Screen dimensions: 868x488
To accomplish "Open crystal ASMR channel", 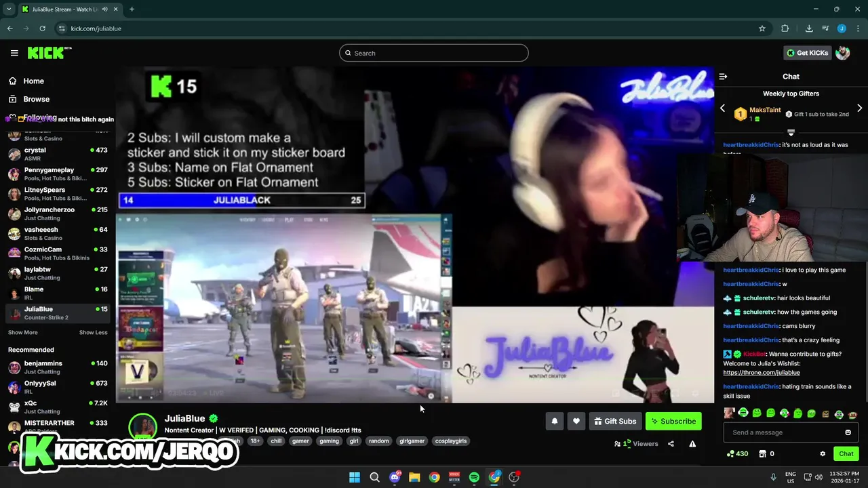I will [x=58, y=154].
